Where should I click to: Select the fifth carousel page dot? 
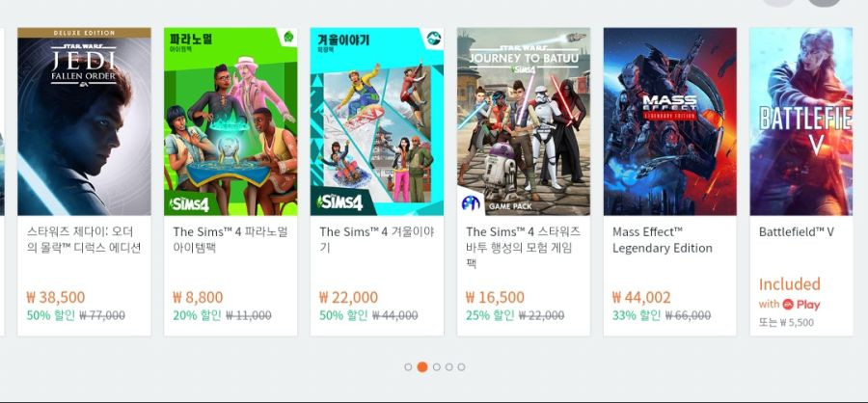(x=462, y=367)
